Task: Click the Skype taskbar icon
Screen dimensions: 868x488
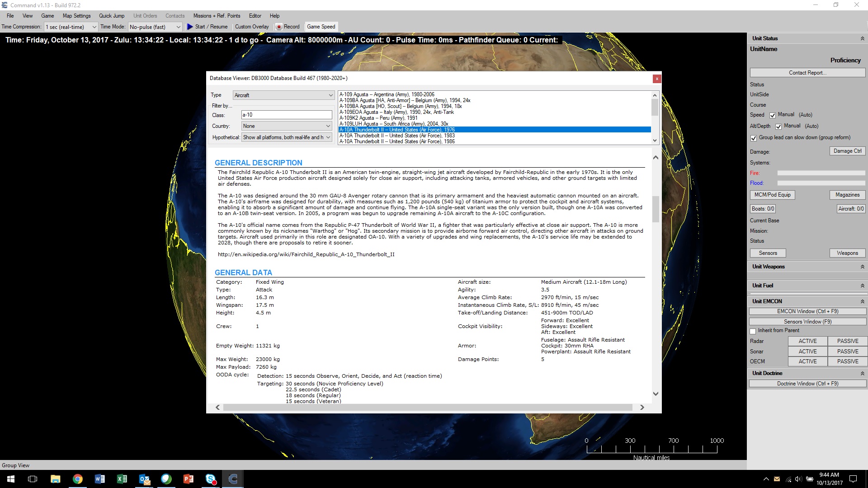Action: pos(211,479)
